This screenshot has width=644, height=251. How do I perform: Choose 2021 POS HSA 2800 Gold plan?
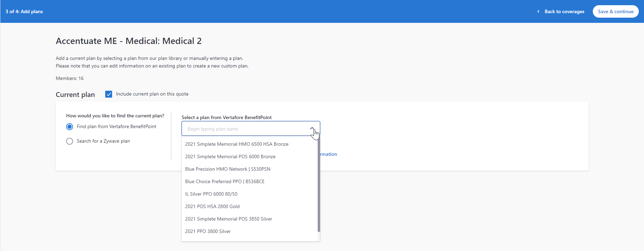tap(212, 206)
